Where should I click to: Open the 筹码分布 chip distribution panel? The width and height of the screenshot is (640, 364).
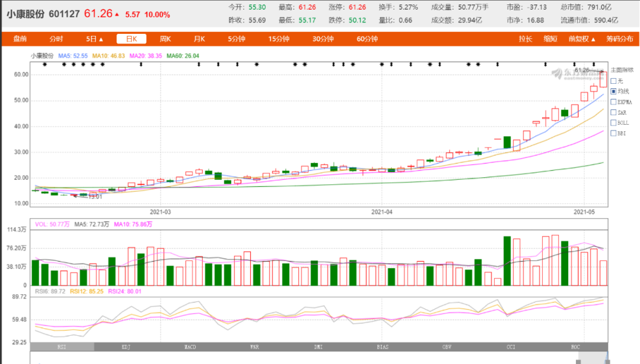pyautogui.click(x=620, y=39)
